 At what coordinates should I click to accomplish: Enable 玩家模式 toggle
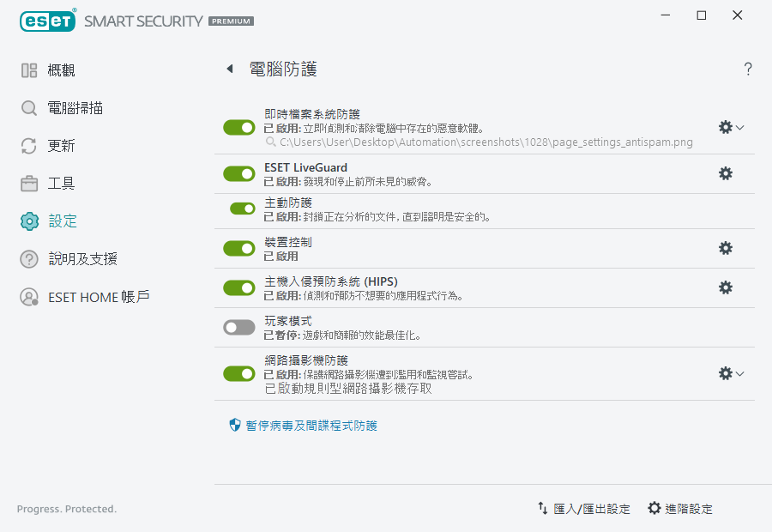click(238, 326)
